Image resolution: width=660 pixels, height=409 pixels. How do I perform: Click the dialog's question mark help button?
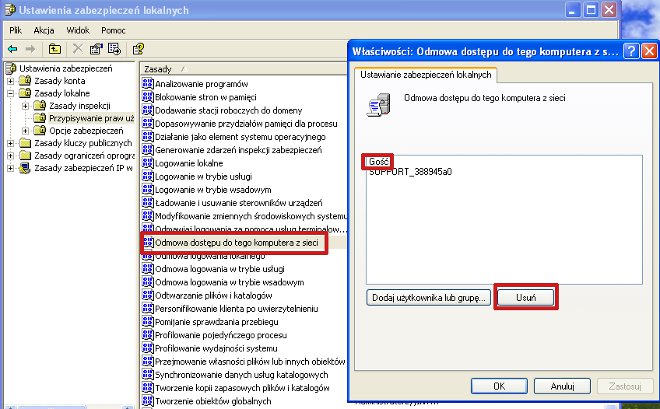pyautogui.click(x=631, y=52)
